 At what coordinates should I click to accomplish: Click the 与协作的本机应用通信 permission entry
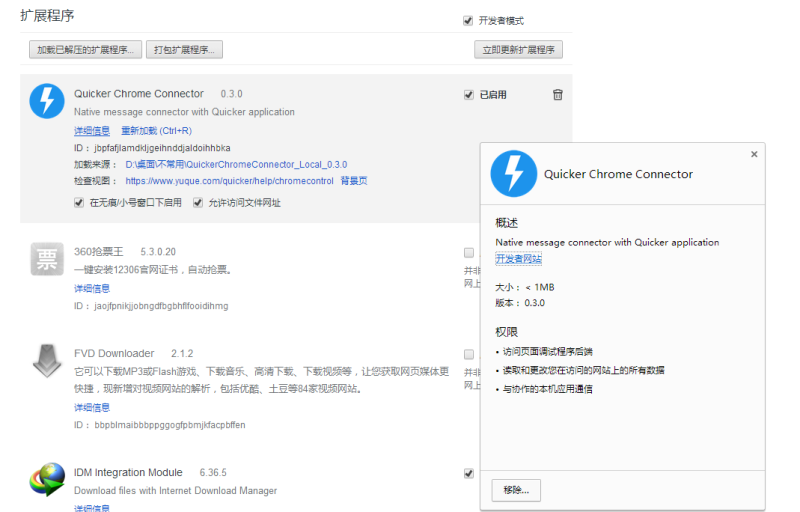[547, 389]
